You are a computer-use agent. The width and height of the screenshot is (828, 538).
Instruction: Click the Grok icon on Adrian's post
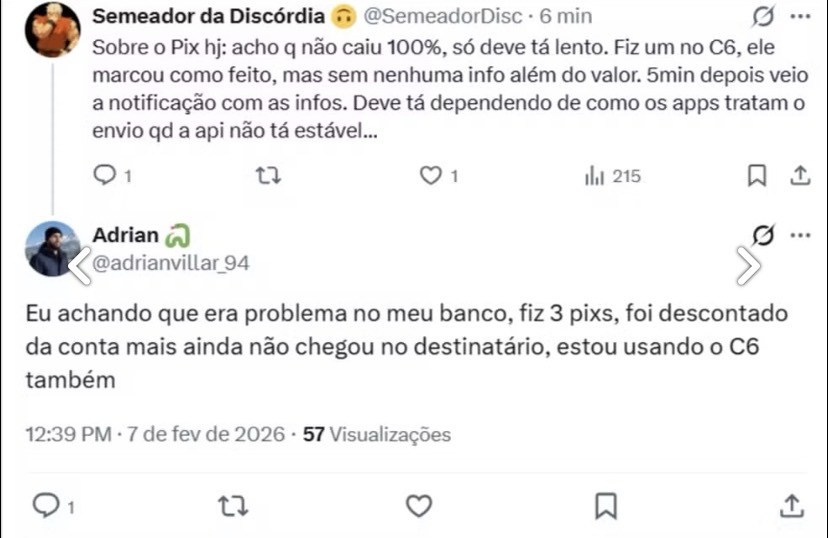763,236
